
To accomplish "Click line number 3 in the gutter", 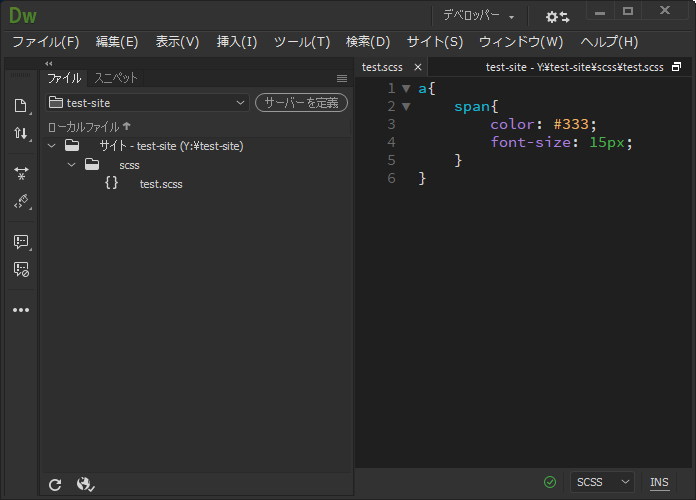I will coord(391,124).
